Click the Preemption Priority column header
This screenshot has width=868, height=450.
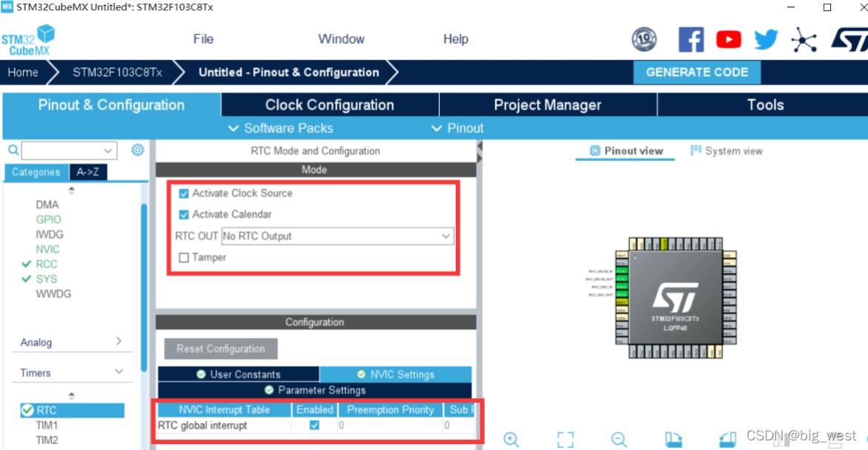pyautogui.click(x=391, y=409)
